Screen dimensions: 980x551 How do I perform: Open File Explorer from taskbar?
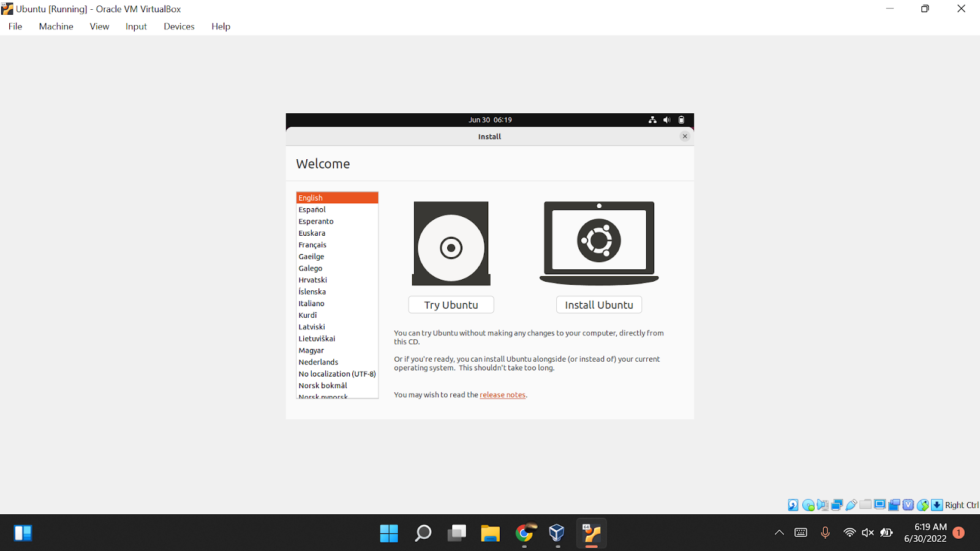[x=490, y=533]
